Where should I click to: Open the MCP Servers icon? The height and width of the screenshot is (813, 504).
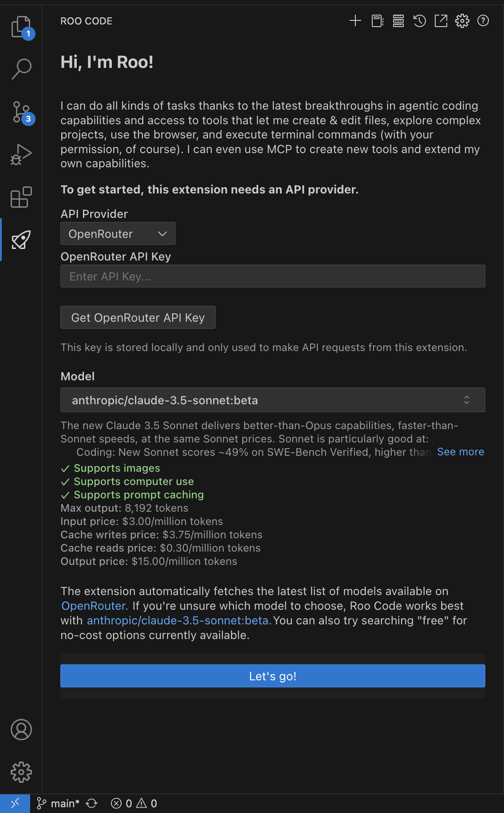point(398,21)
